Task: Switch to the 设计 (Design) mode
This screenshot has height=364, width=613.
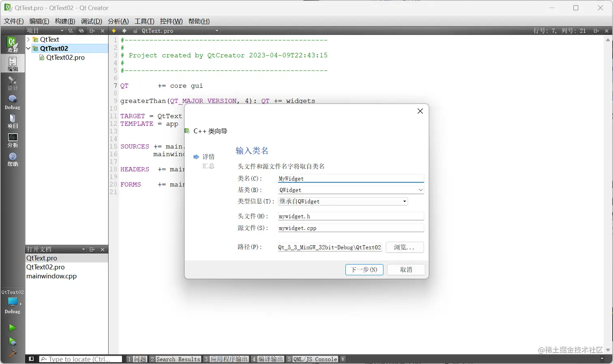Action: pos(13,83)
